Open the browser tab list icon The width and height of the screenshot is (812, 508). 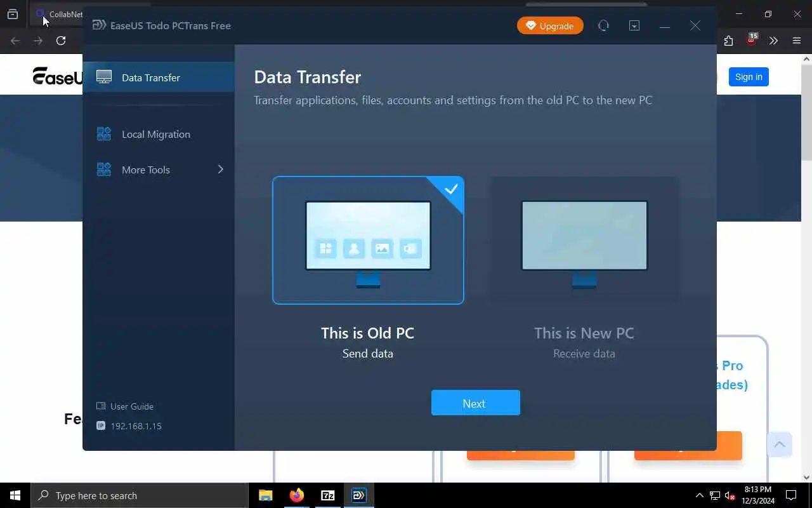[x=13, y=14]
